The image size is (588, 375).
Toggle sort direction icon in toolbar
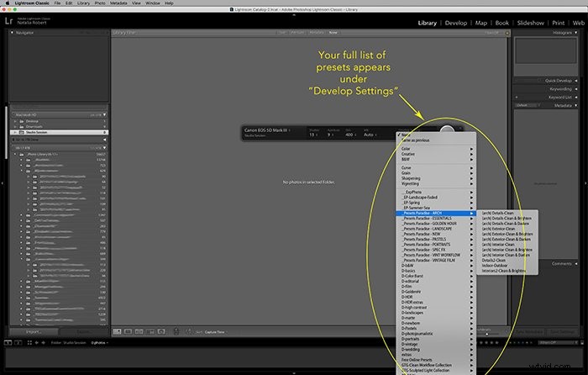tap(189, 331)
